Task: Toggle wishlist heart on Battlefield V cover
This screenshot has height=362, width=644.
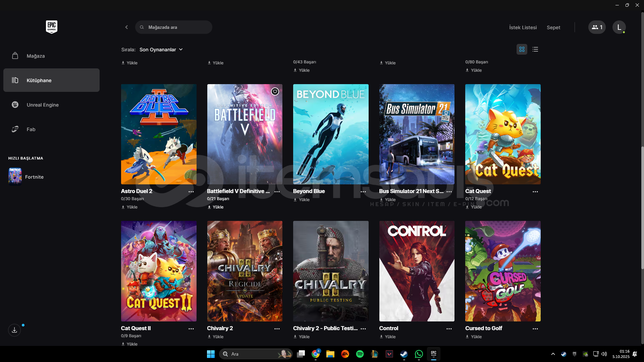Action: click(x=275, y=92)
